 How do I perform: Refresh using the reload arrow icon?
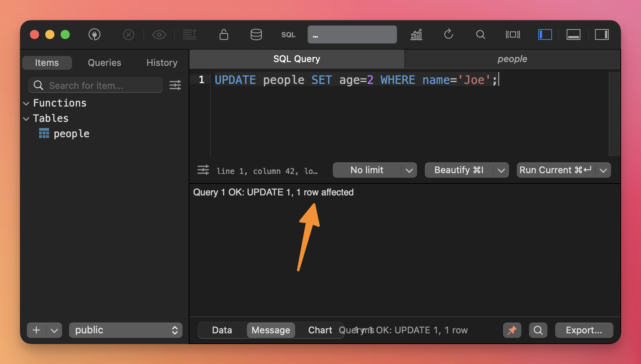449,35
